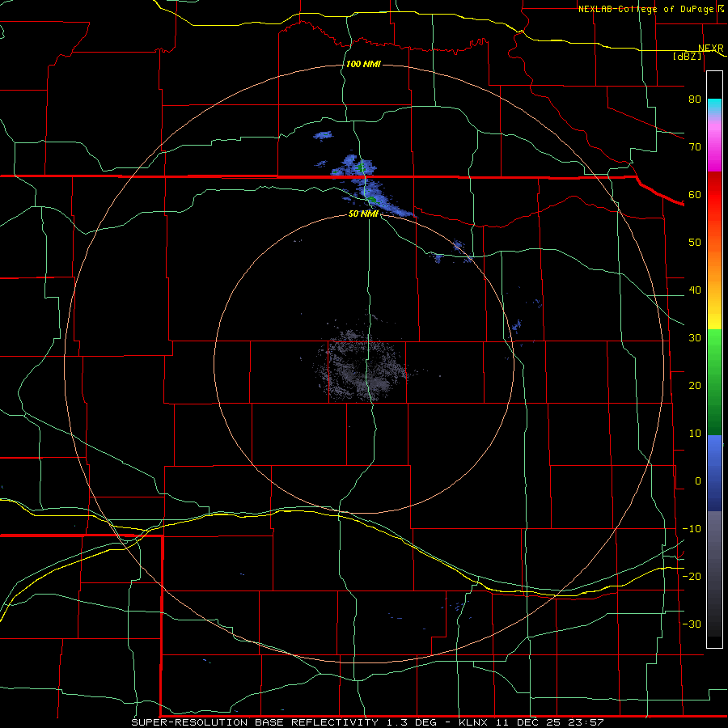Click the 0 value on the dBZ scale
The image size is (728, 728).
[x=698, y=481]
